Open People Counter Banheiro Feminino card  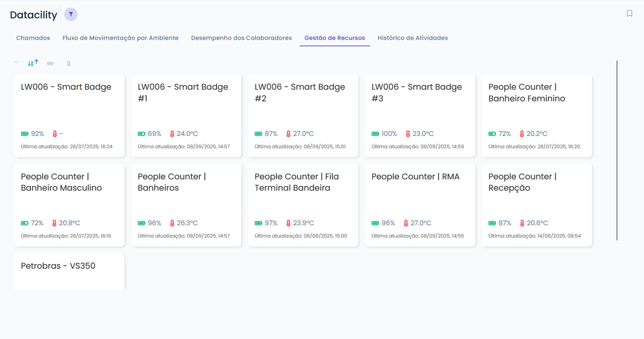click(x=537, y=115)
